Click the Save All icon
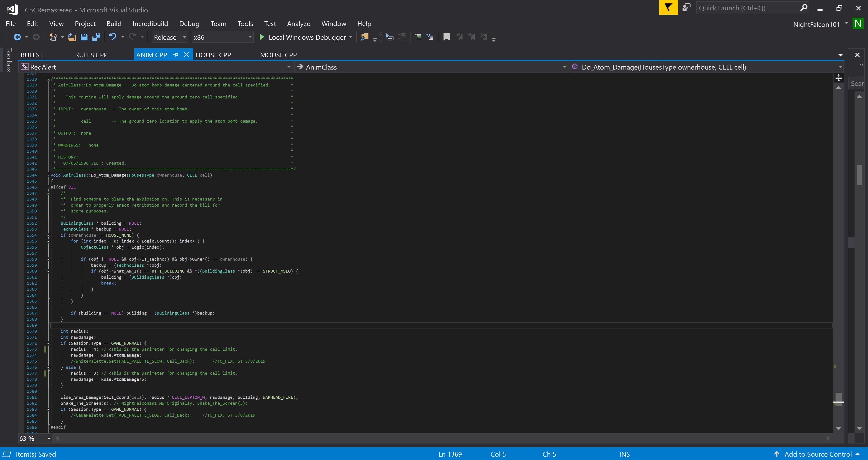This screenshot has height=460, width=868. pos(96,37)
